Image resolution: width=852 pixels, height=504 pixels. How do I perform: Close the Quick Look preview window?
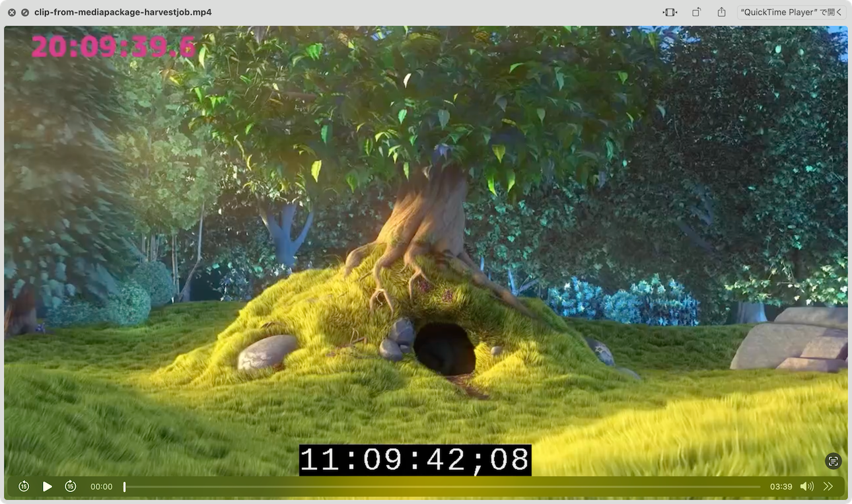[x=12, y=13]
